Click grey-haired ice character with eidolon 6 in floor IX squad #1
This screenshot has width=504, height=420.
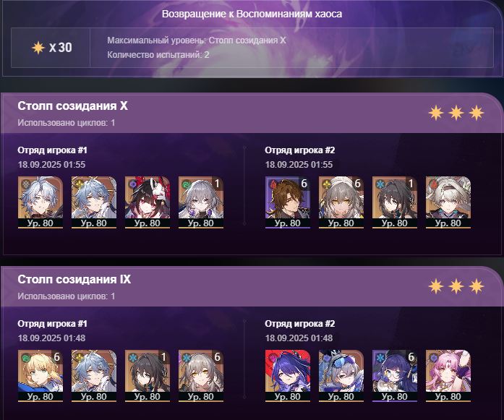pyautogui.click(x=201, y=376)
